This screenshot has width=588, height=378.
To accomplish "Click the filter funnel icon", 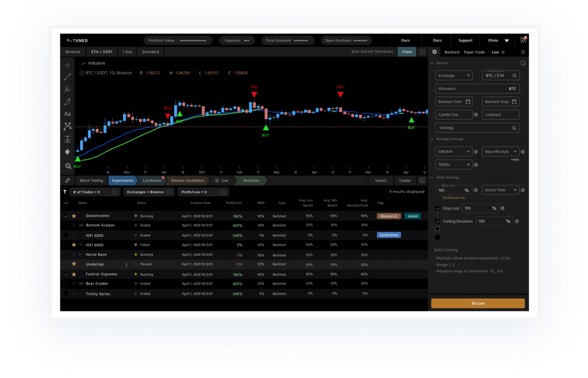I will [65, 192].
